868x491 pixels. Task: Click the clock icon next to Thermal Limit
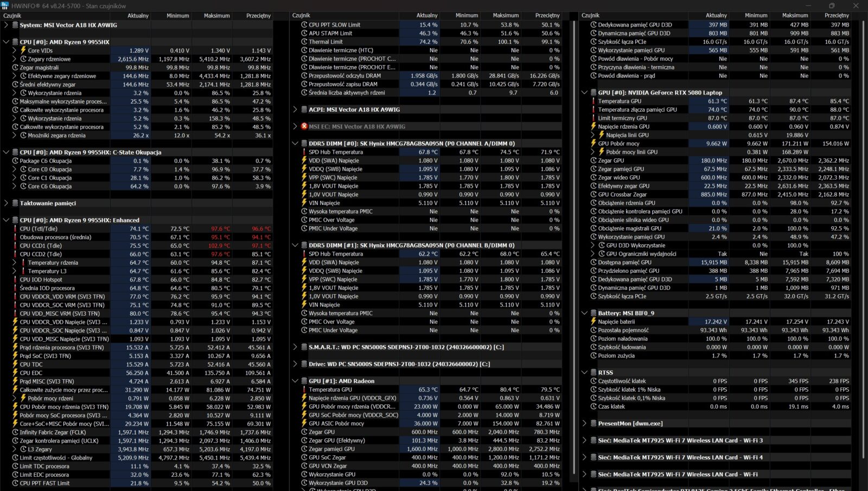click(304, 42)
